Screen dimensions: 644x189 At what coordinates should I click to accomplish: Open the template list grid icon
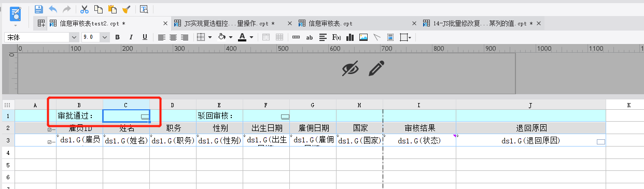point(41,23)
